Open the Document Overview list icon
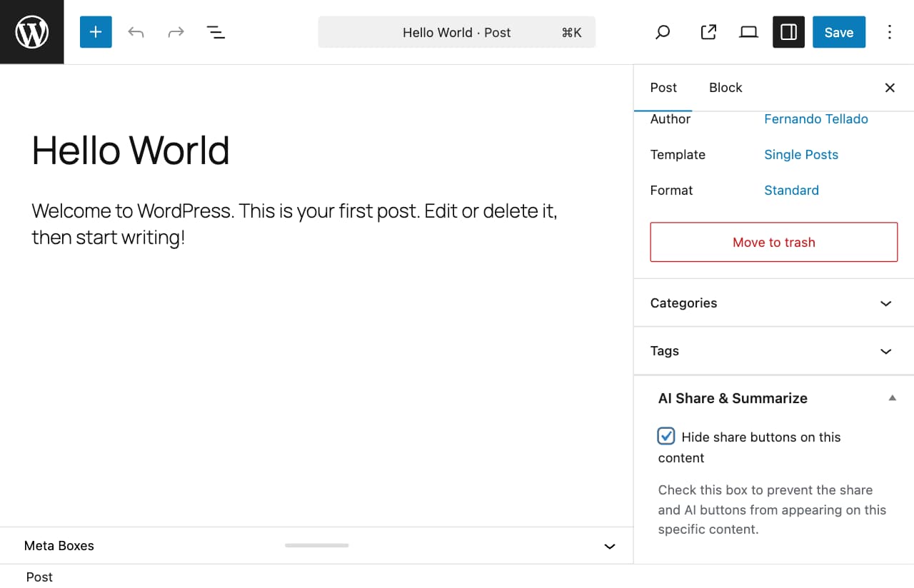 tap(216, 32)
